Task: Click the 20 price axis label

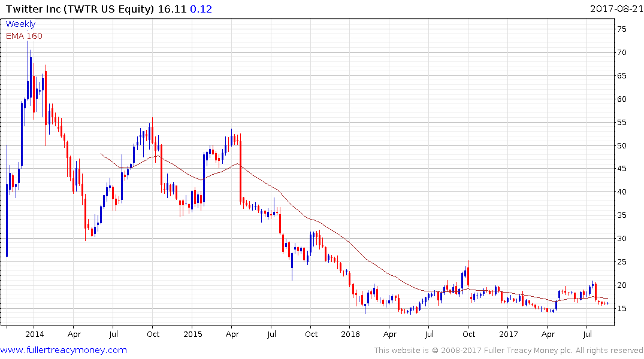Action: click(621, 285)
